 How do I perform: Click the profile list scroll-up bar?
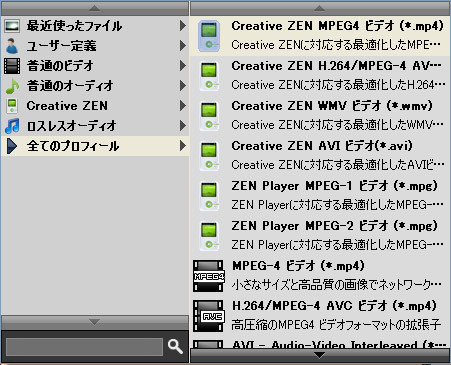click(x=320, y=8)
